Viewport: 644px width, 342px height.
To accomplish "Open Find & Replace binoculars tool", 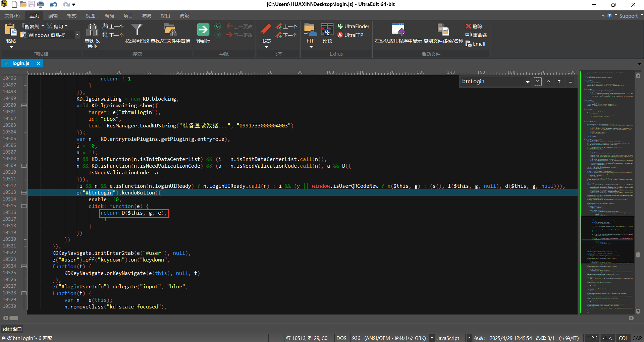I will (x=92, y=30).
